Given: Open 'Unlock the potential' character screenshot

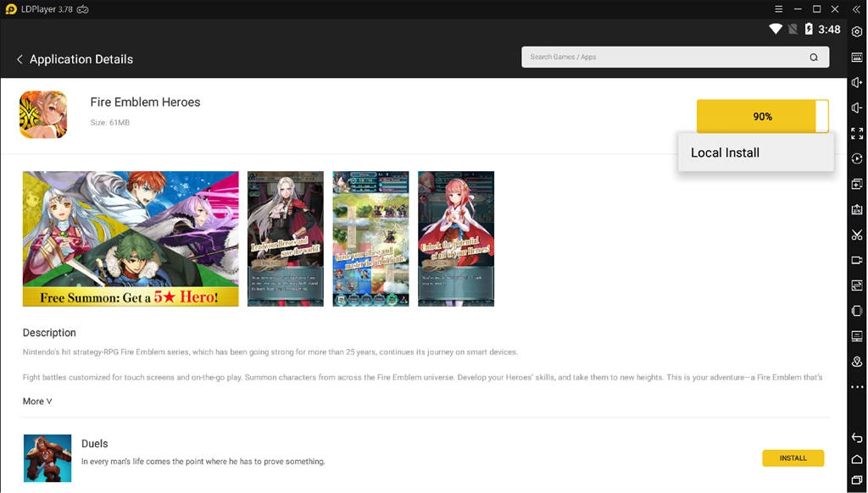Looking at the screenshot, I should [455, 239].
